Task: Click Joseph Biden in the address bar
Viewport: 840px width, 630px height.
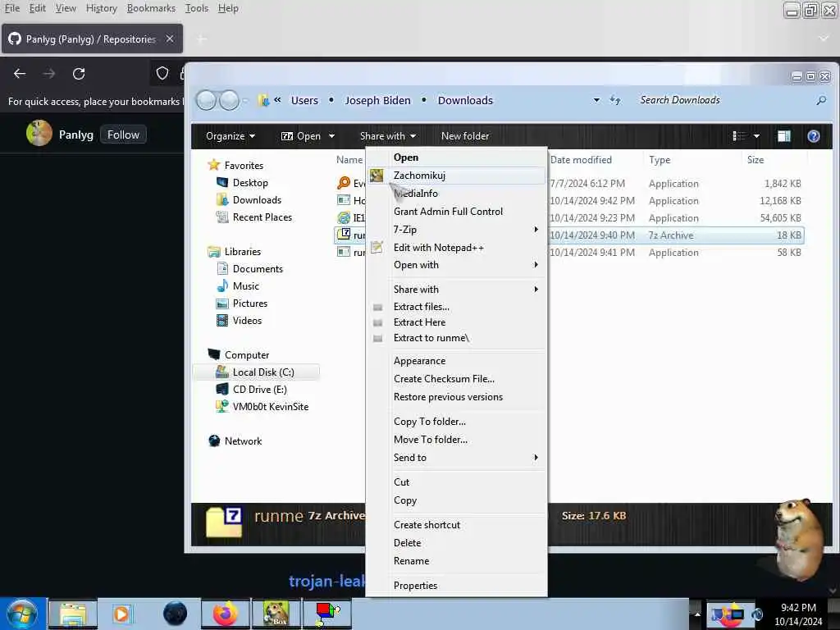Action: pos(377,100)
